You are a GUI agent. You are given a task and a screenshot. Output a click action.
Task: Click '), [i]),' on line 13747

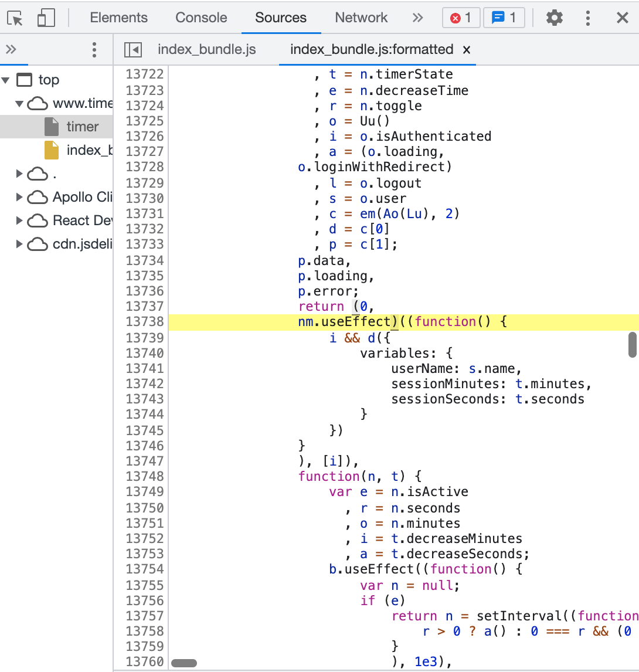(329, 461)
